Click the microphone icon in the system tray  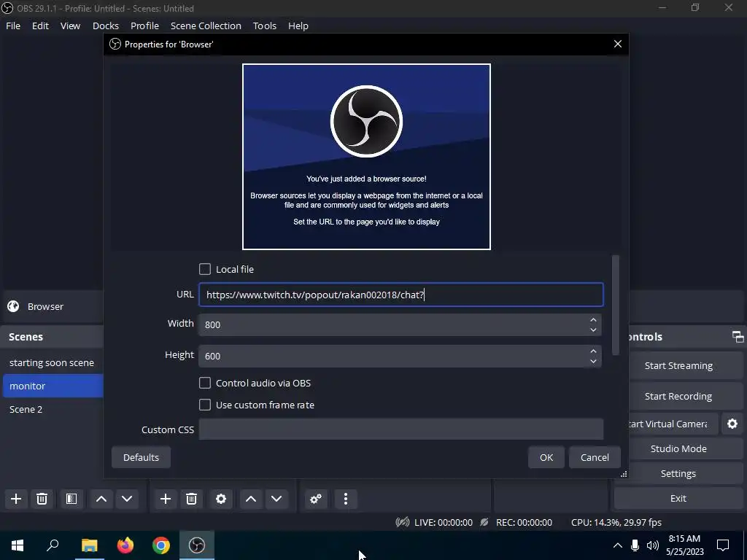635,545
